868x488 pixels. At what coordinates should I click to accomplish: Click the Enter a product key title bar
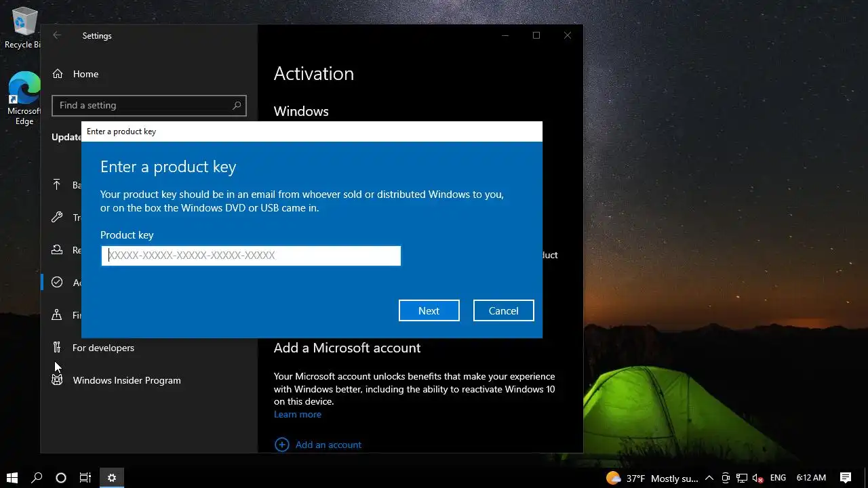click(x=312, y=131)
